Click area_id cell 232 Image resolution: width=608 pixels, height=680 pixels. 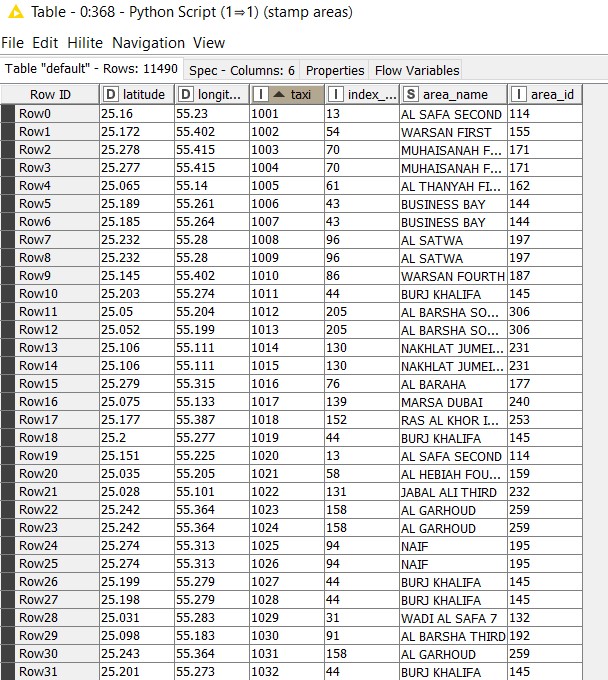545,491
